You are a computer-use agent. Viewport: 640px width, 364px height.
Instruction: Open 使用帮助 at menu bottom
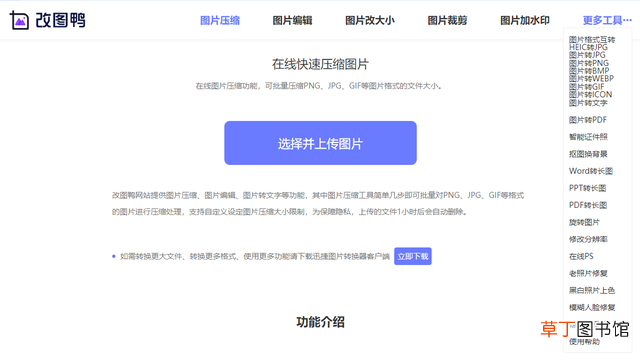[584, 342]
